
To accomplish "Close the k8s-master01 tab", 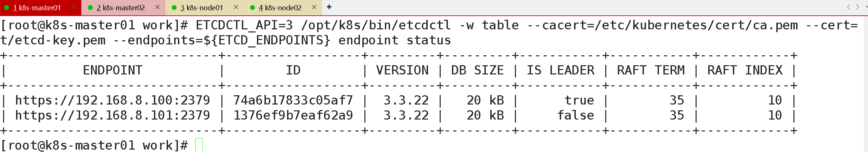I will coord(74,7).
